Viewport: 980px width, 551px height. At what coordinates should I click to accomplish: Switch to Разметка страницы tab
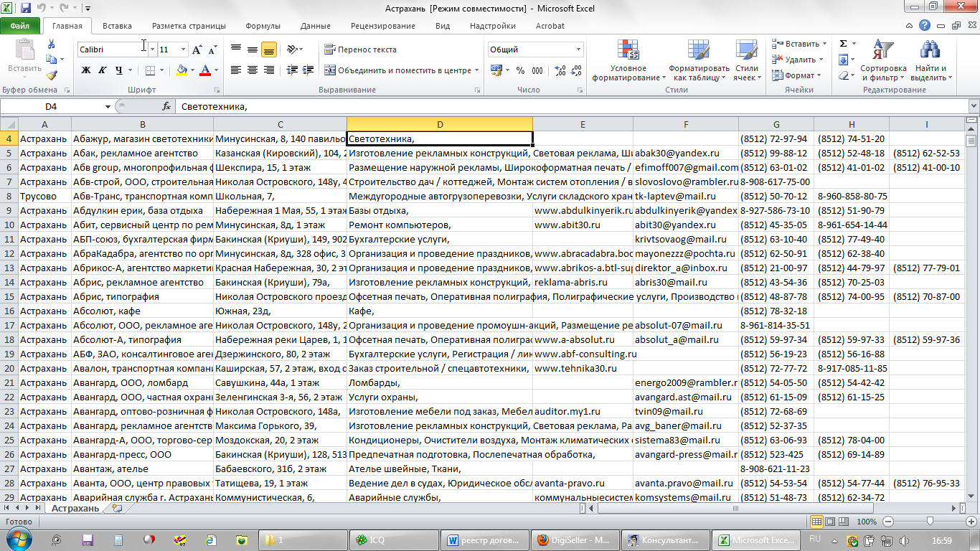189,26
